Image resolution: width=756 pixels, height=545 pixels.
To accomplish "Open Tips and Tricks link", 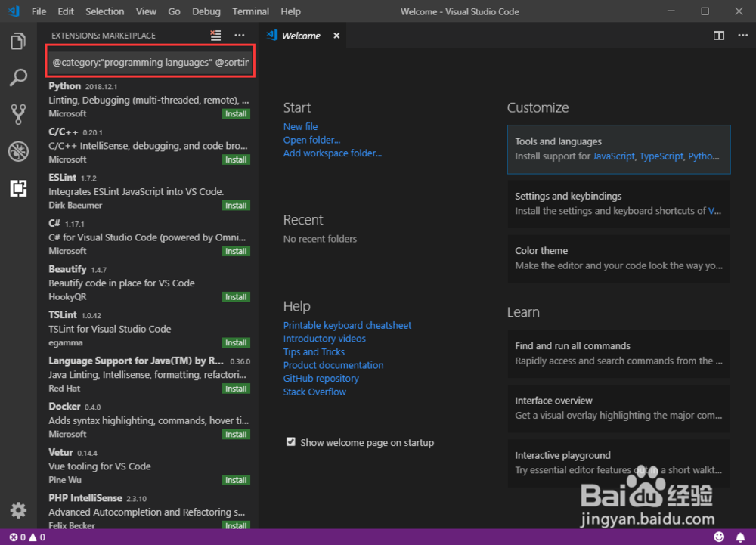I will [314, 351].
